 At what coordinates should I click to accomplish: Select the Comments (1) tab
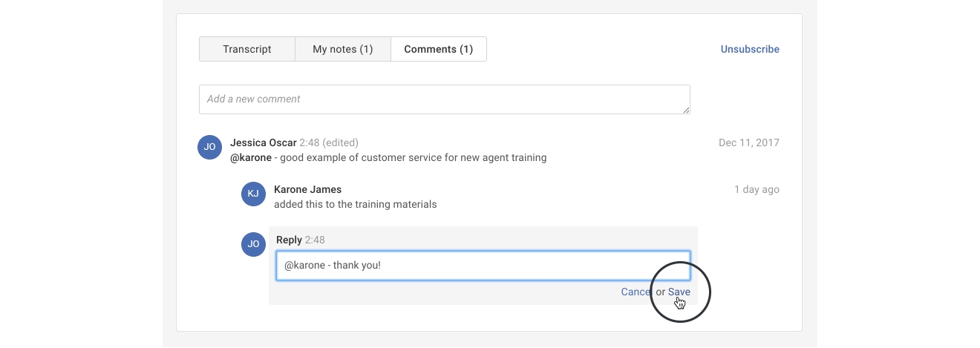pyautogui.click(x=438, y=50)
